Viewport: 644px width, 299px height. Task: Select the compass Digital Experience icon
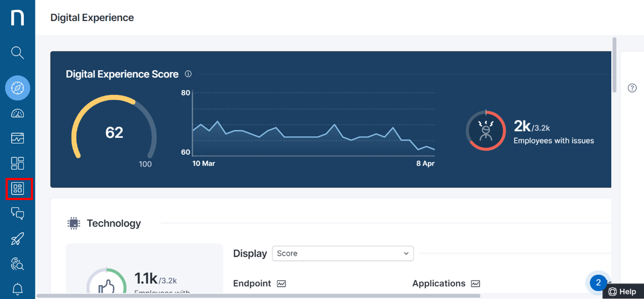click(x=17, y=88)
